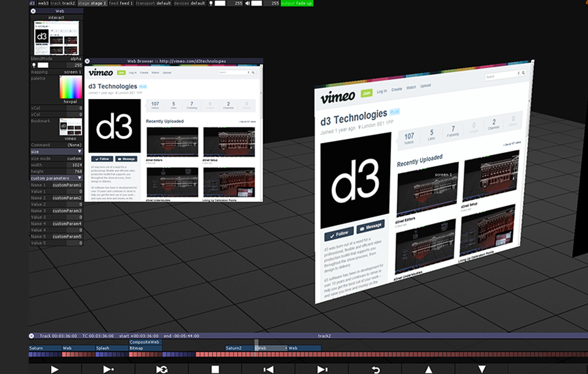Screen dimensions: 588x374
Task: Click Message in the Web Browser window
Action: (x=126, y=159)
